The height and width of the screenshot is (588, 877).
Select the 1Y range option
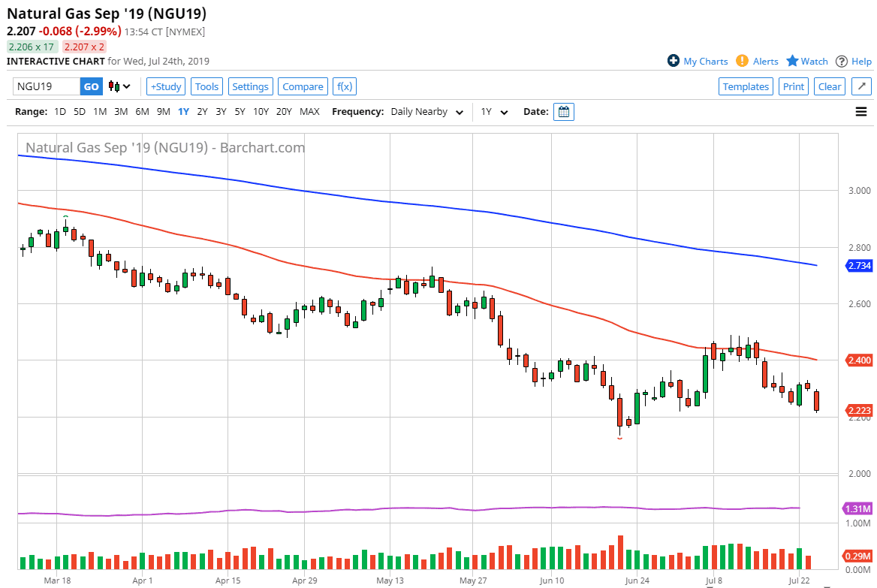pyautogui.click(x=183, y=112)
